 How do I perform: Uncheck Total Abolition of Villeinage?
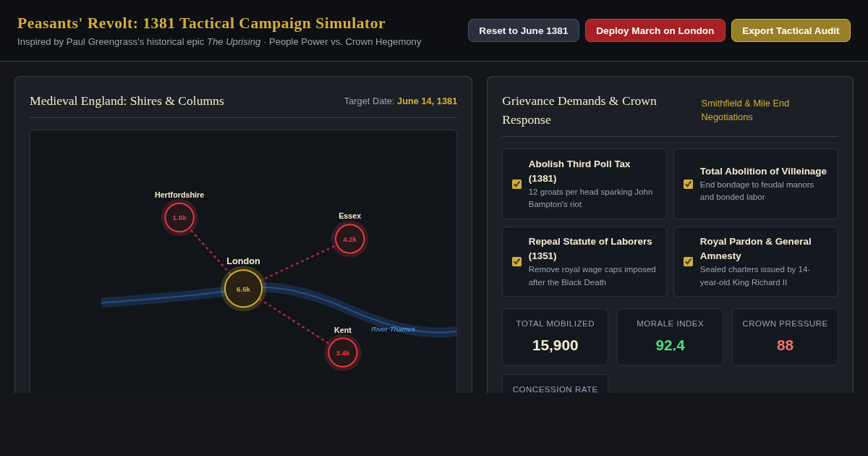(688, 184)
